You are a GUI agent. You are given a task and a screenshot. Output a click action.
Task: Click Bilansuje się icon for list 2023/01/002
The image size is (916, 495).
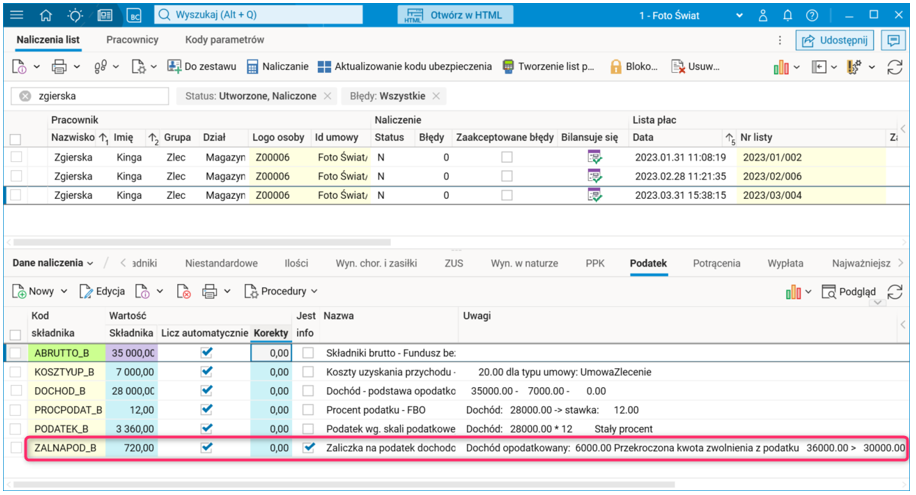[x=594, y=157]
